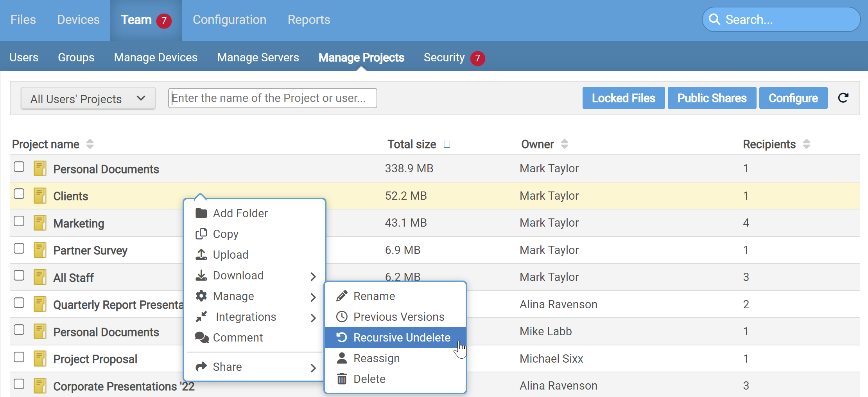Tick the checkbox for Clients project
Viewport: 868px width, 397px height.
click(19, 194)
